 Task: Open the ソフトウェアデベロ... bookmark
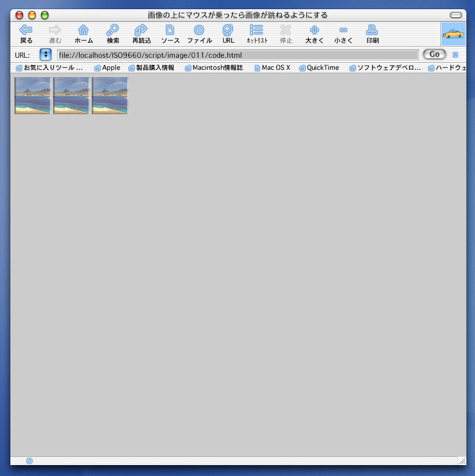[x=385, y=68]
